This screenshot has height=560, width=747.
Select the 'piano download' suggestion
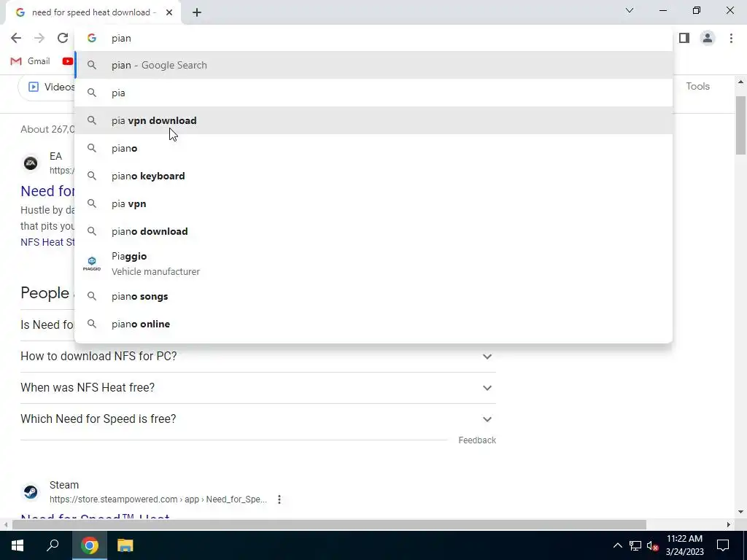(x=373, y=231)
